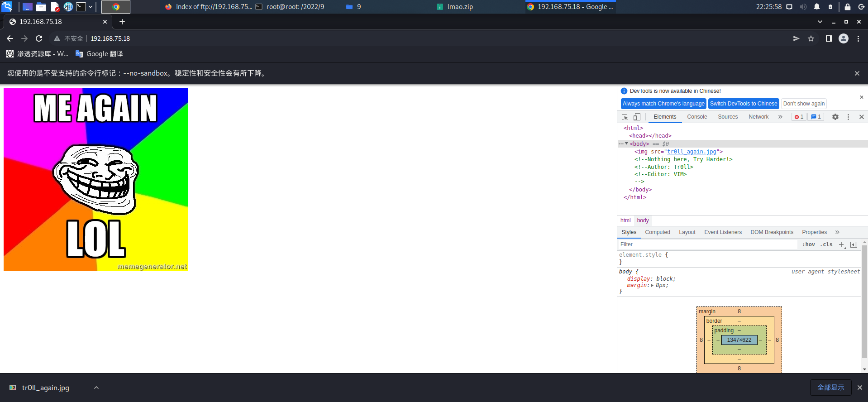The height and width of the screenshot is (402, 868).
Task: Switch to Firefox FTP index window
Action: coord(208,7)
